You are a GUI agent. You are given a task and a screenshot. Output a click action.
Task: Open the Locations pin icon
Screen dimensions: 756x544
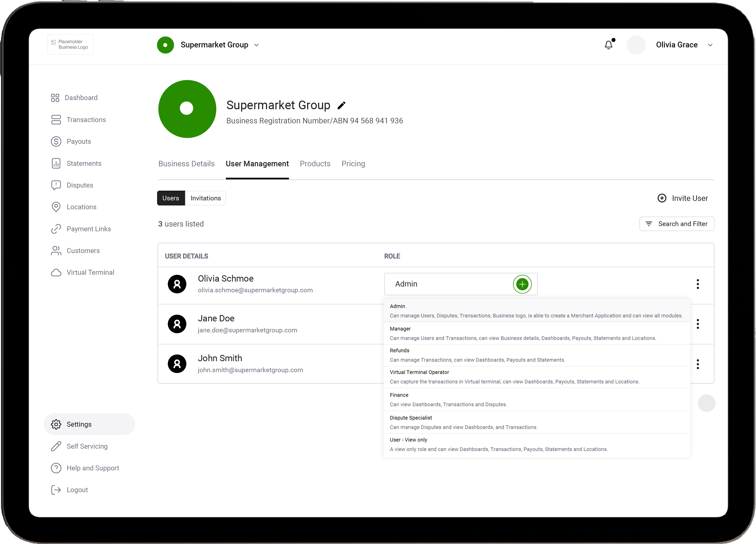(56, 207)
